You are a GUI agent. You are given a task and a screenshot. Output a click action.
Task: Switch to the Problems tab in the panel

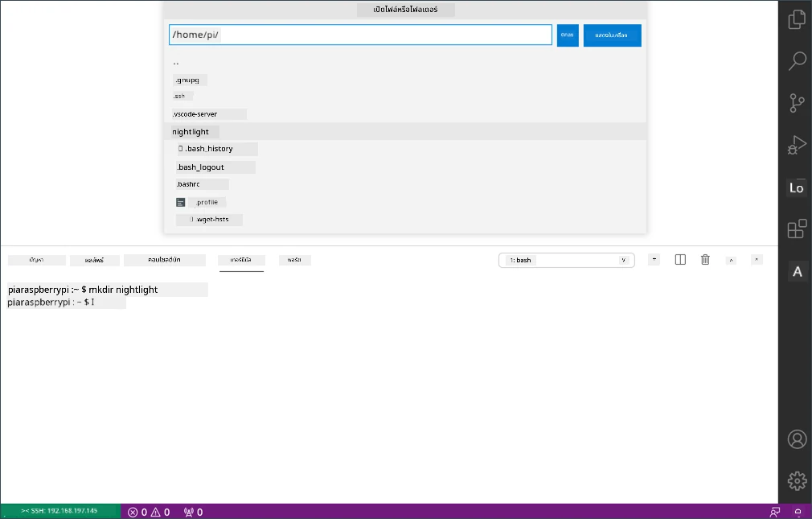click(x=37, y=260)
